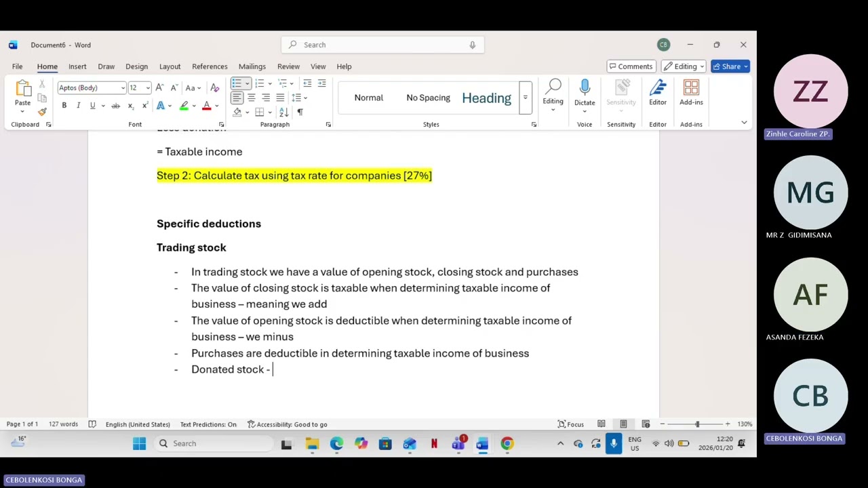Center align the paragraph
Screen dimensions: 868x488
[251, 98]
